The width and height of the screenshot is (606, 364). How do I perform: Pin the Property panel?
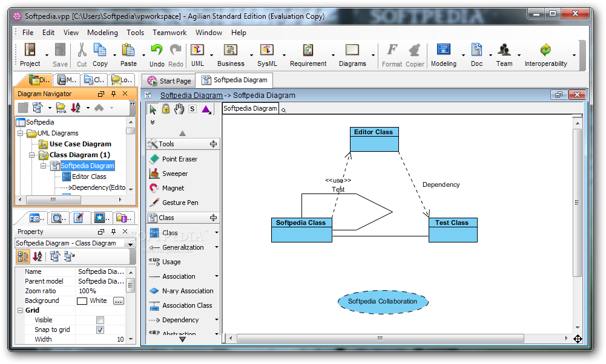click(x=113, y=232)
